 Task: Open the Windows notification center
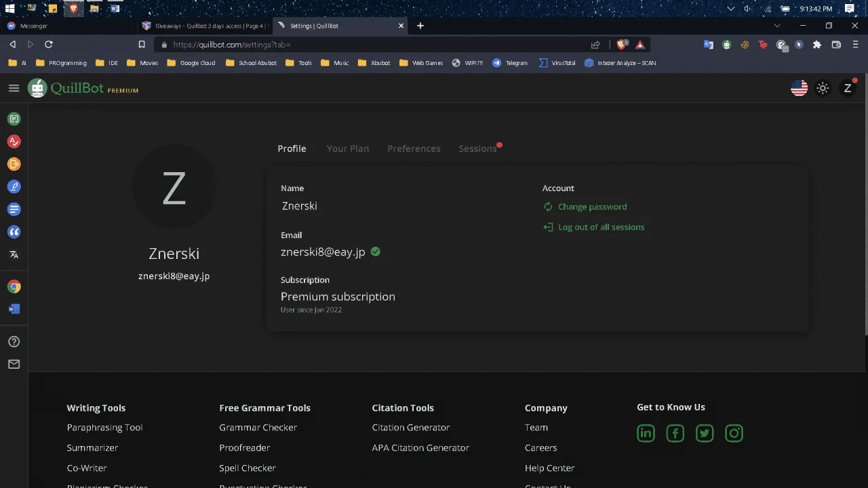850,8
